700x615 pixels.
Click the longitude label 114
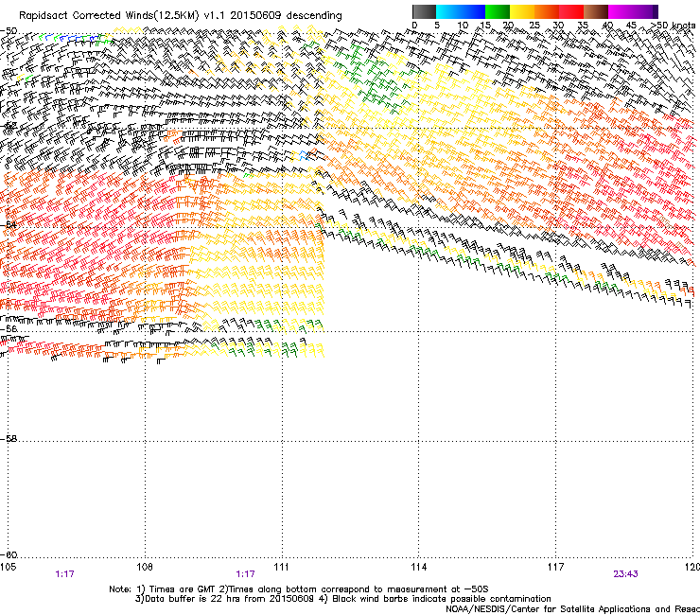pos(418,567)
